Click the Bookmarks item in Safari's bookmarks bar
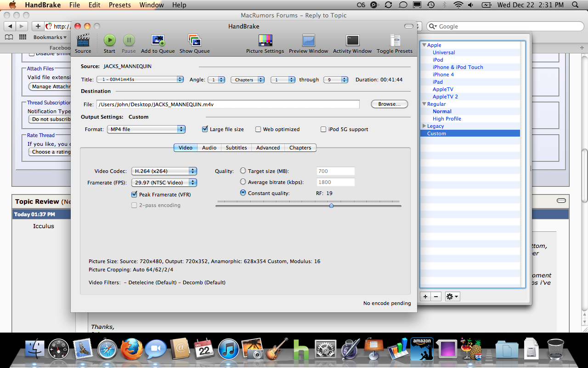Image resolution: width=588 pixels, height=368 pixels. [50, 37]
